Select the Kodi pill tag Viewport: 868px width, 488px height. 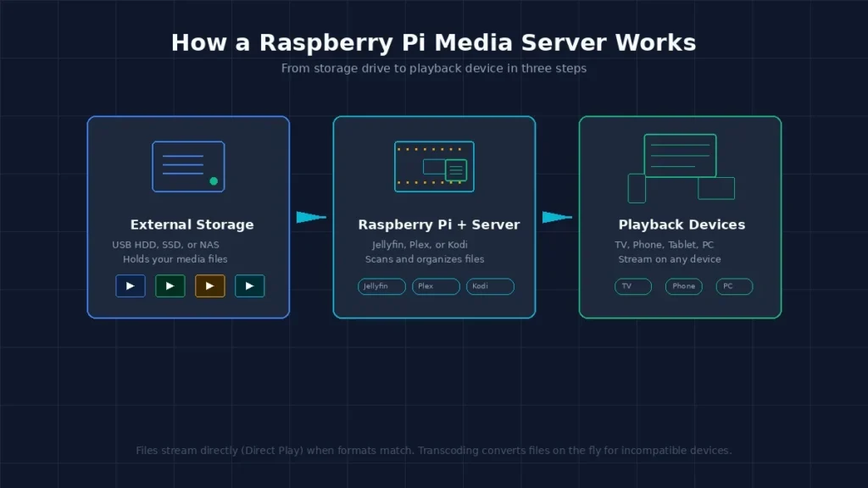click(490, 286)
